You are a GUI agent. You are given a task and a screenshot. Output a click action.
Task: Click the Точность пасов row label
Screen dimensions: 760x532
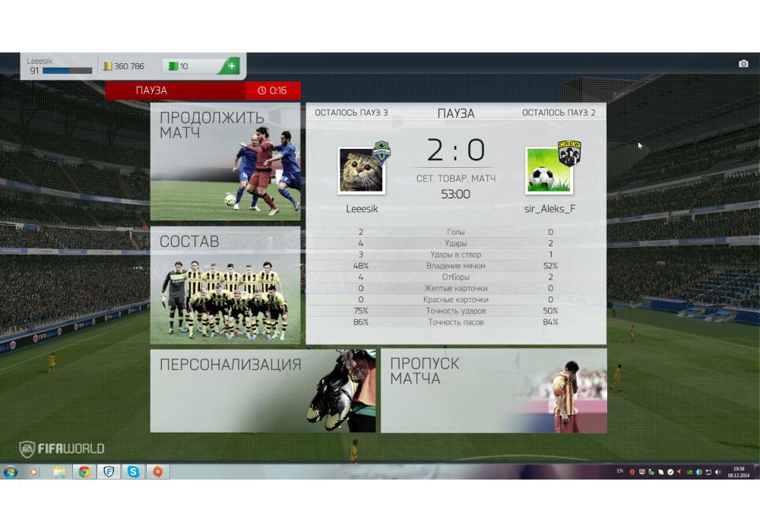click(x=455, y=322)
